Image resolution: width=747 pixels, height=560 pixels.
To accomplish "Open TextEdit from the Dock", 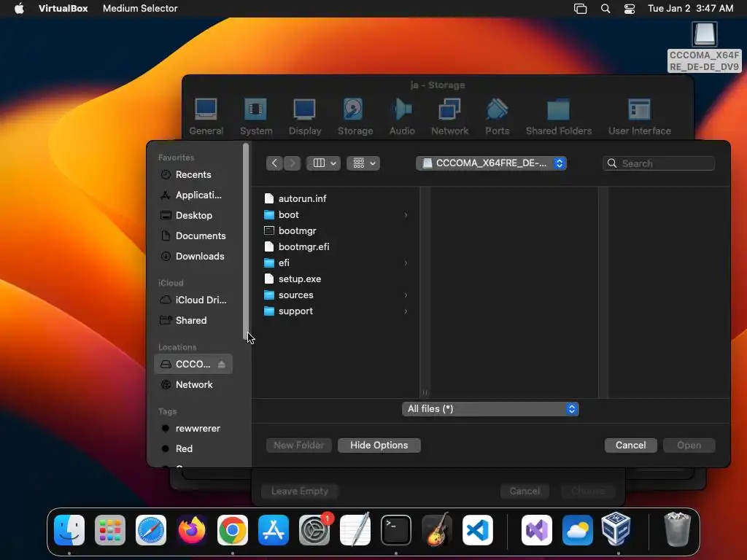I will coord(355,529).
